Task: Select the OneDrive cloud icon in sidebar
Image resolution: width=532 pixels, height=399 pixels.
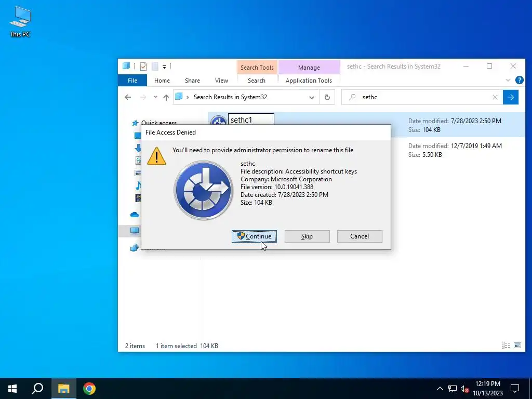Action: click(135, 215)
